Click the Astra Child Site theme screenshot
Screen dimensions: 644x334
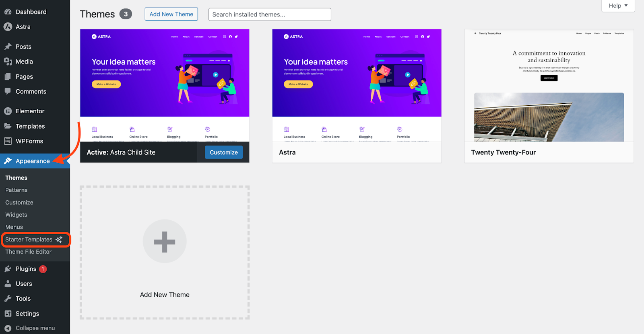(x=165, y=85)
